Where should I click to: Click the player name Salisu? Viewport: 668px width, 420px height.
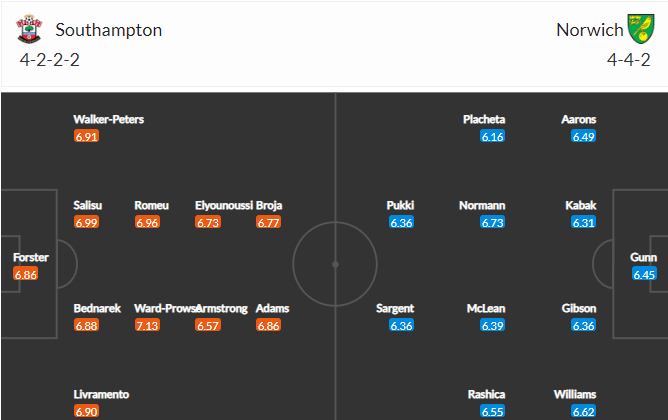pos(88,205)
